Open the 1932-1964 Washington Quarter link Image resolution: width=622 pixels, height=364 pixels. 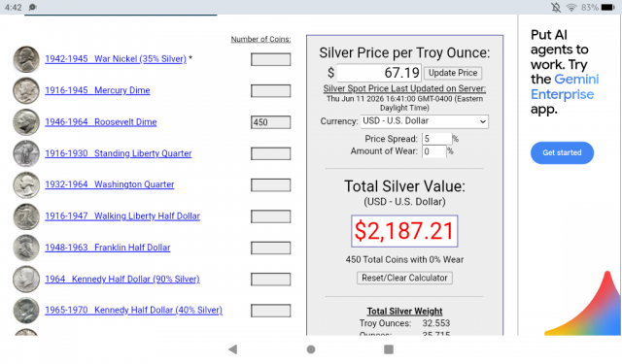pos(110,184)
